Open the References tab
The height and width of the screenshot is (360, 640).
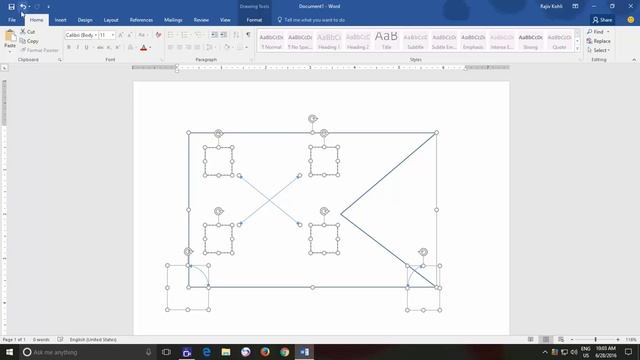[141, 20]
